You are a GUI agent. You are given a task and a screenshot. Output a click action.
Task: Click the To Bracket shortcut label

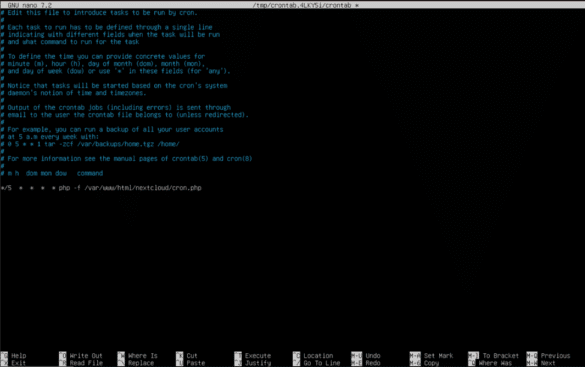click(x=500, y=356)
